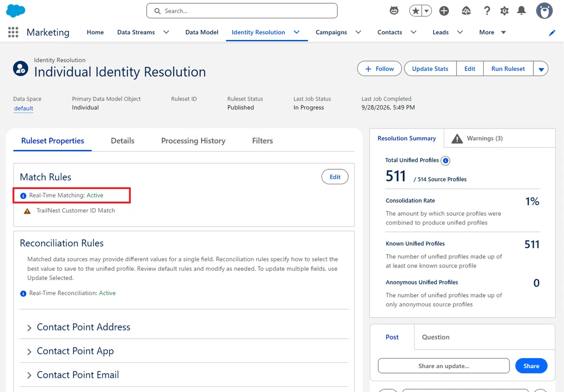Go to the Home nav tab
The width and height of the screenshot is (564, 392).
[95, 32]
